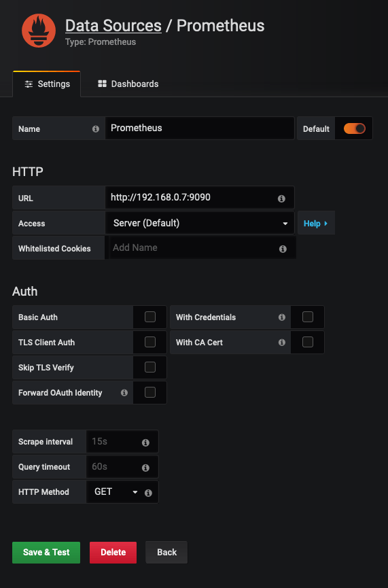The width and height of the screenshot is (388, 588).
Task: Click the Prometheus flame logo icon
Action: [39, 31]
